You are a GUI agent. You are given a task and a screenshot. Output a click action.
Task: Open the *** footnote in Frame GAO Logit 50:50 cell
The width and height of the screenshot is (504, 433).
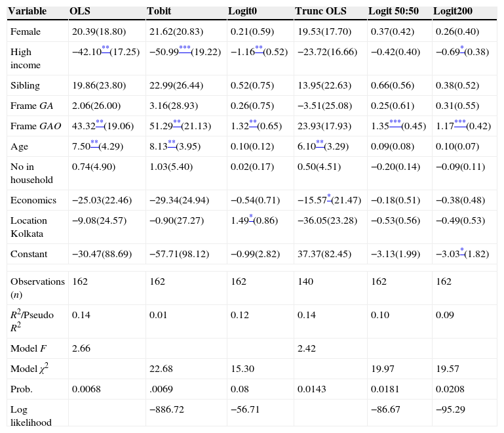(395, 123)
